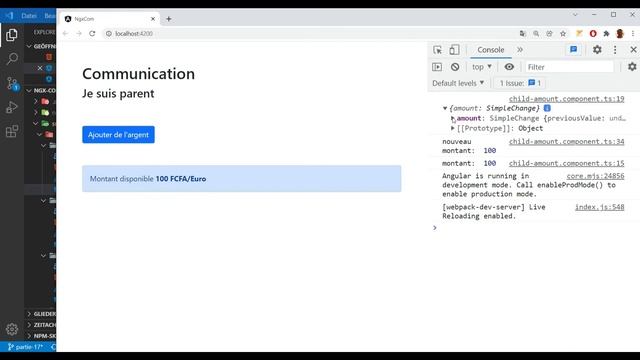Bookmark this page with the star icon
The width and height of the screenshot is (640, 360).
pos(563,33)
